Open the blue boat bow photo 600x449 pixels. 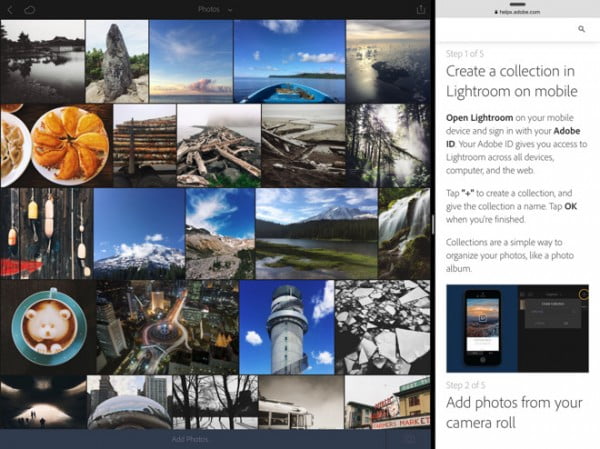(x=288, y=60)
